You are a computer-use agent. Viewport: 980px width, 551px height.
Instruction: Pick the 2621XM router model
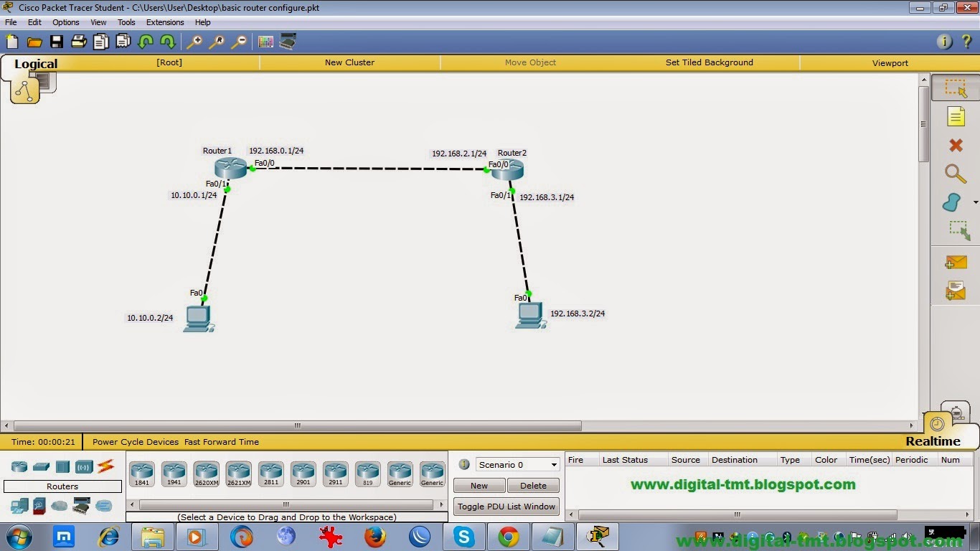point(239,474)
